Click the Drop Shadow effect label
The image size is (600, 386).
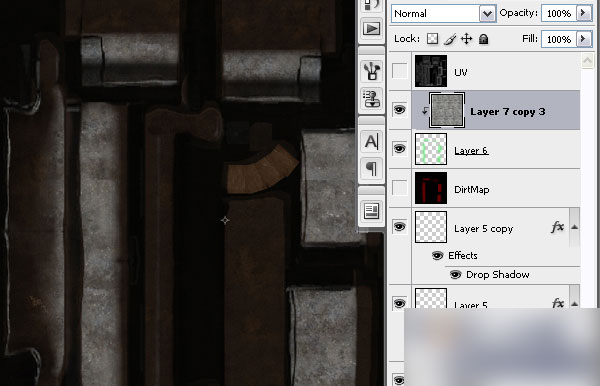coord(497,274)
